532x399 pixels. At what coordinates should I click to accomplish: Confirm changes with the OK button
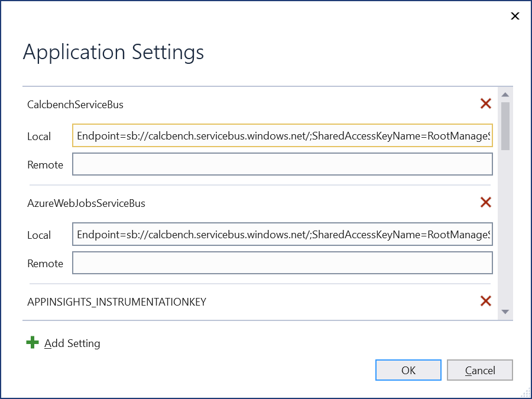(x=408, y=370)
